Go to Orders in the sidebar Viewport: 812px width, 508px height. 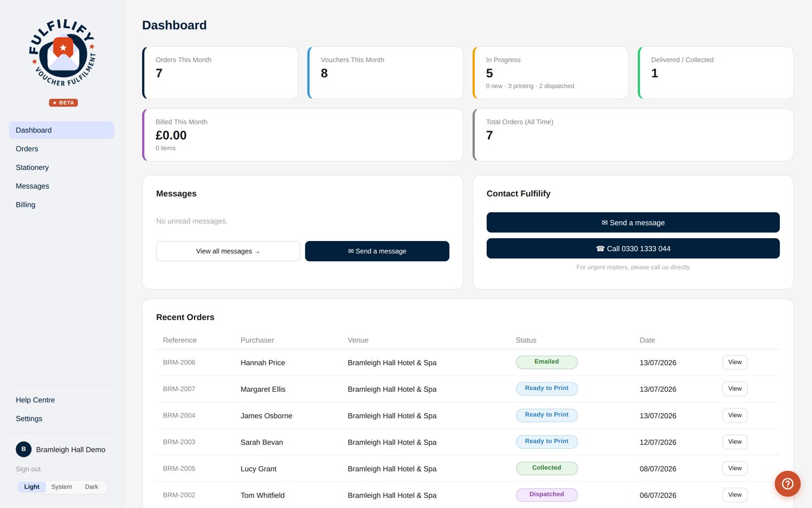(61, 148)
